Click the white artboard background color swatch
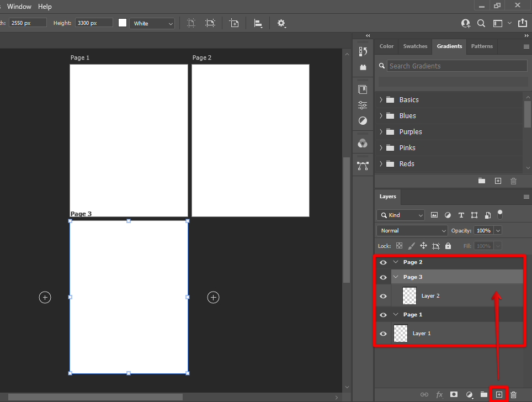Image resolution: width=532 pixels, height=402 pixels. click(x=123, y=23)
